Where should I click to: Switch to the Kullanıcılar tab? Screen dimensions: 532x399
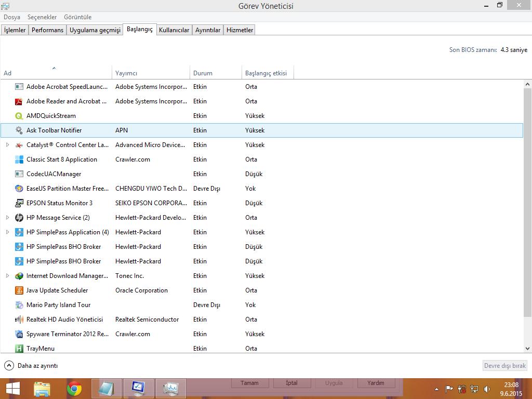point(174,30)
